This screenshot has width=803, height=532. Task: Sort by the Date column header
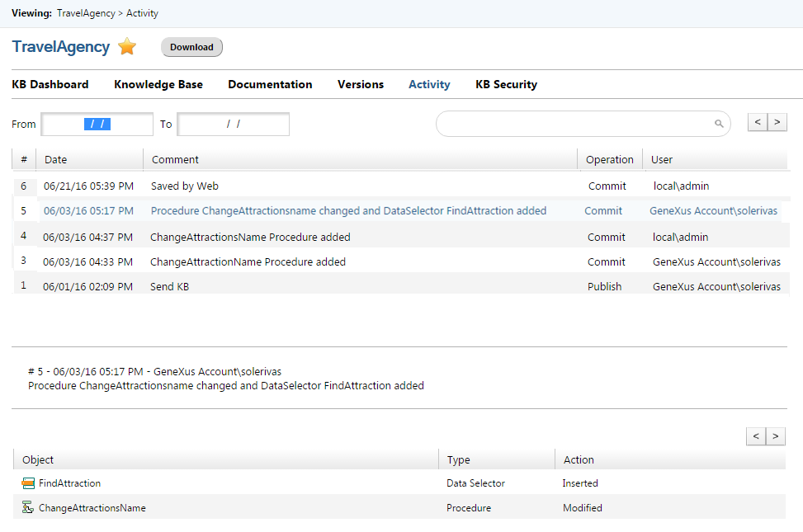[90, 159]
